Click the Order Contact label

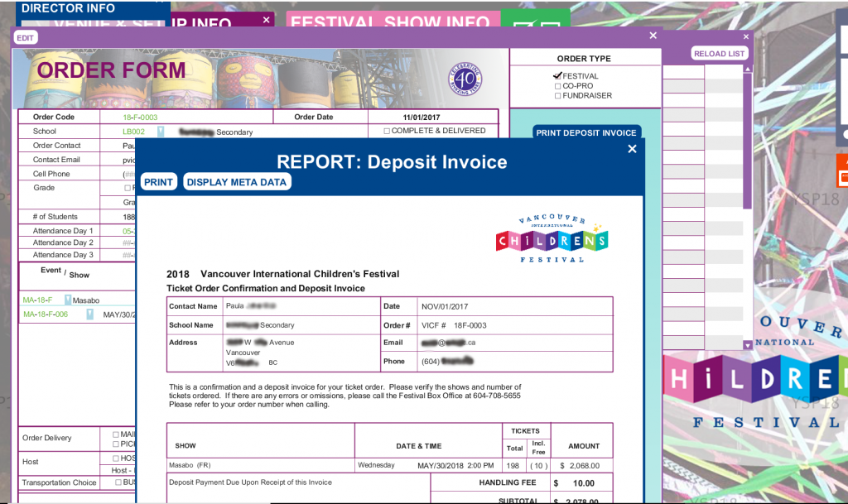point(57,146)
